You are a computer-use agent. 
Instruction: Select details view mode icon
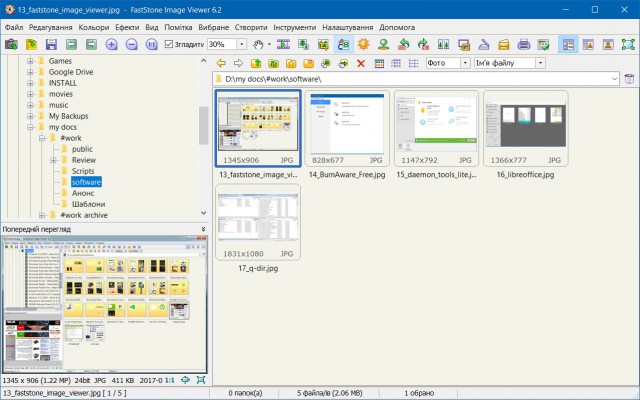pyautogui.click(x=396, y=63)
